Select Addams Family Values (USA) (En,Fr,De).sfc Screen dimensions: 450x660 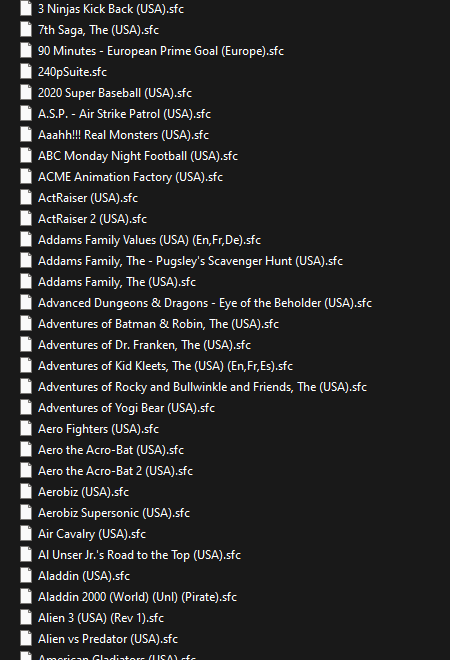149,240
